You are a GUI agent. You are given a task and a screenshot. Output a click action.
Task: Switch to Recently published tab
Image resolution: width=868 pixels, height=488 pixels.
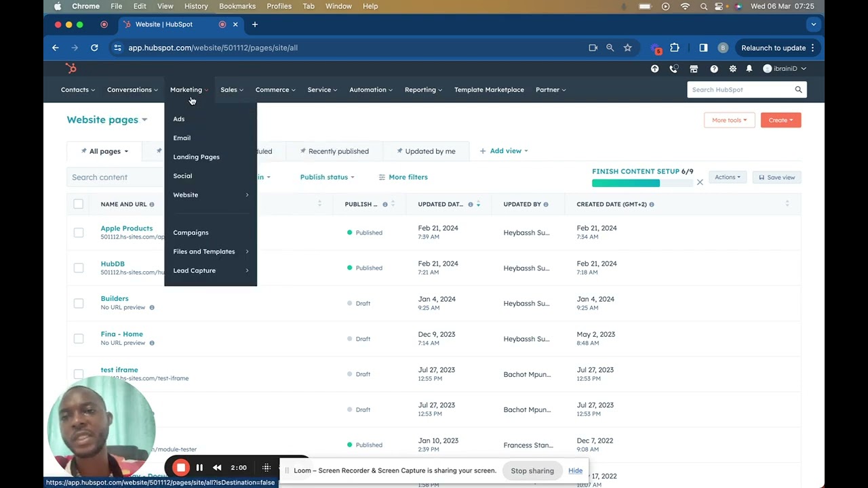[x=334, y=151]
